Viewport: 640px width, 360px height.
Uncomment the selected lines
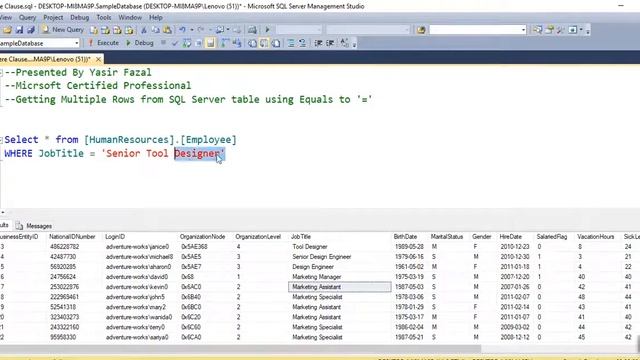tap(302, 43)
